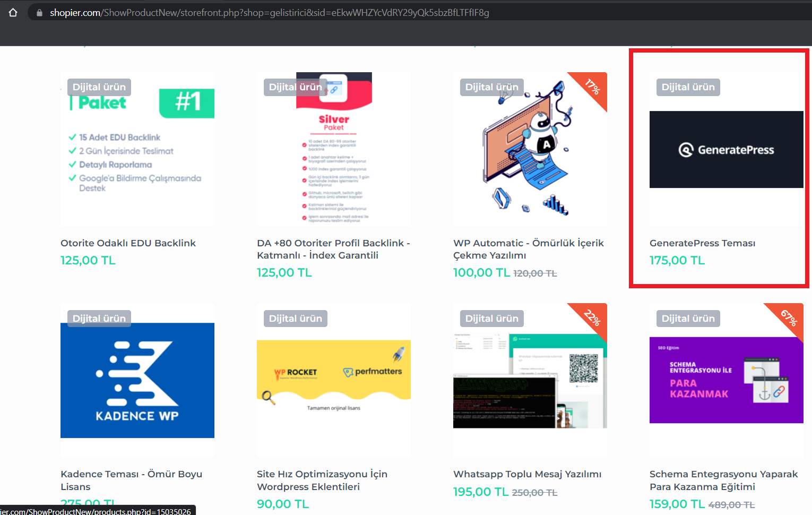812x515 pixels.
Task: Click Dijital ürün badge on WP Rocket card
Action: [296, 319]
